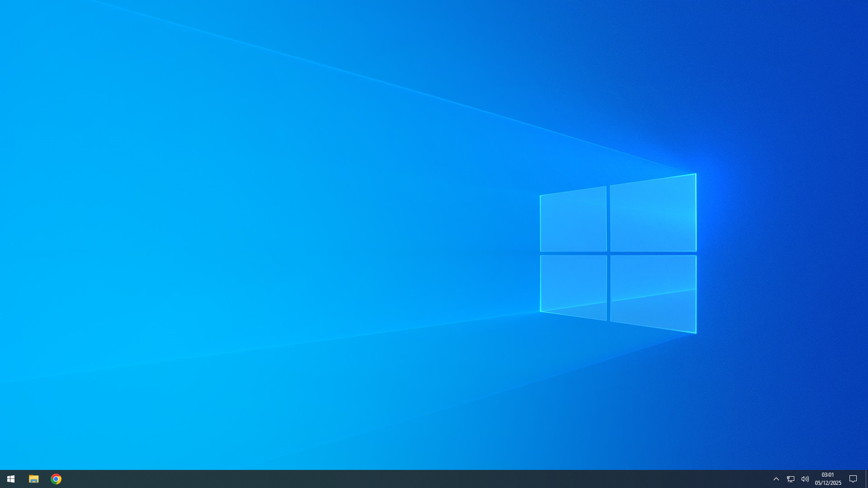
Task: Click the center cross of the Windows wallpaper logo
Action: tap(609, 253)
